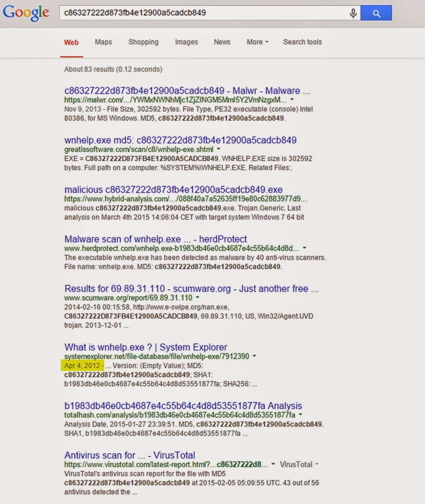Open the System Explorer wnhelp.exe result

(x=146, y=347)
